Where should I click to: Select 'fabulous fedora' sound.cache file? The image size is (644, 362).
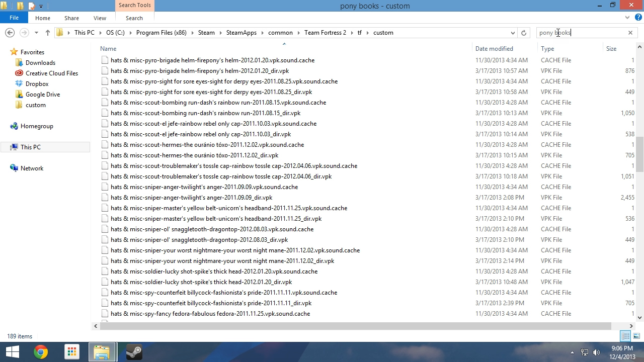click(x=210, y=314)
